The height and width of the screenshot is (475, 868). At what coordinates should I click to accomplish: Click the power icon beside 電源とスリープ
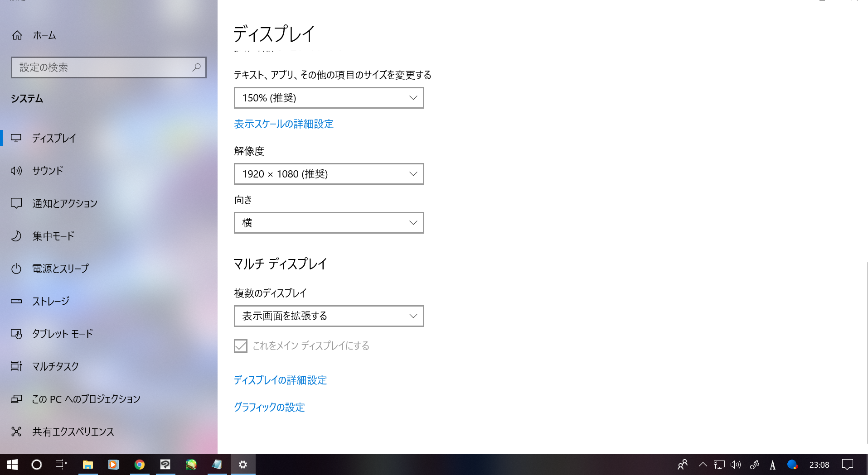click(16, 269)
